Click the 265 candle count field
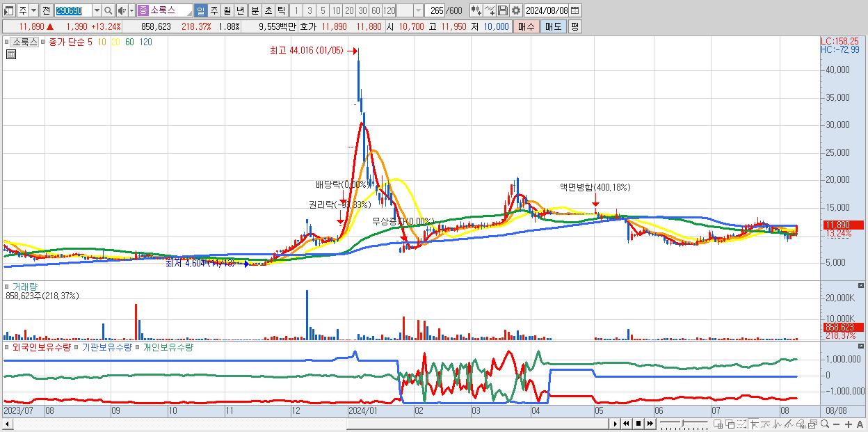This screenshot has width=868, height=432. click(x=435, y=10)
